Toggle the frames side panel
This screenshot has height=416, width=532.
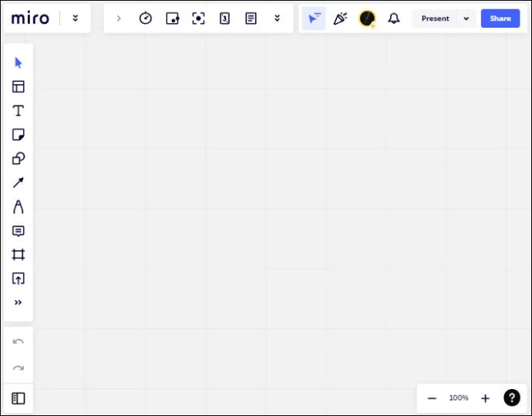(x=19, y=398)
